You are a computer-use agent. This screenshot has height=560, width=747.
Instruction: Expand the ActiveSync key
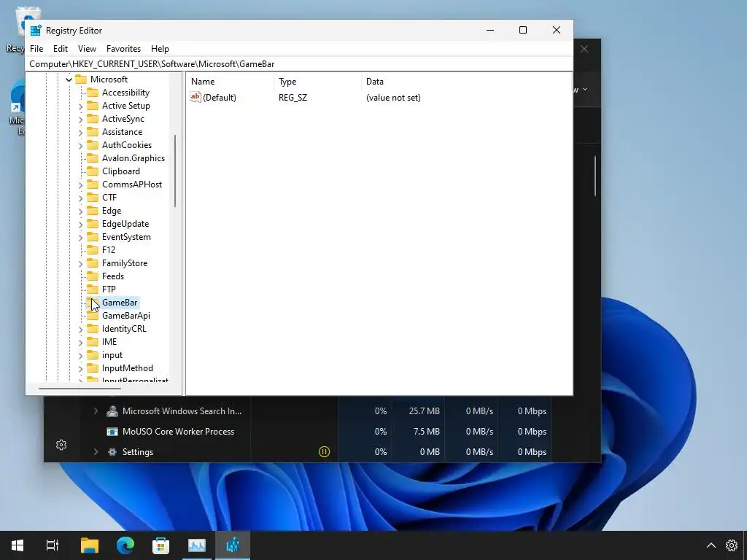80,119
